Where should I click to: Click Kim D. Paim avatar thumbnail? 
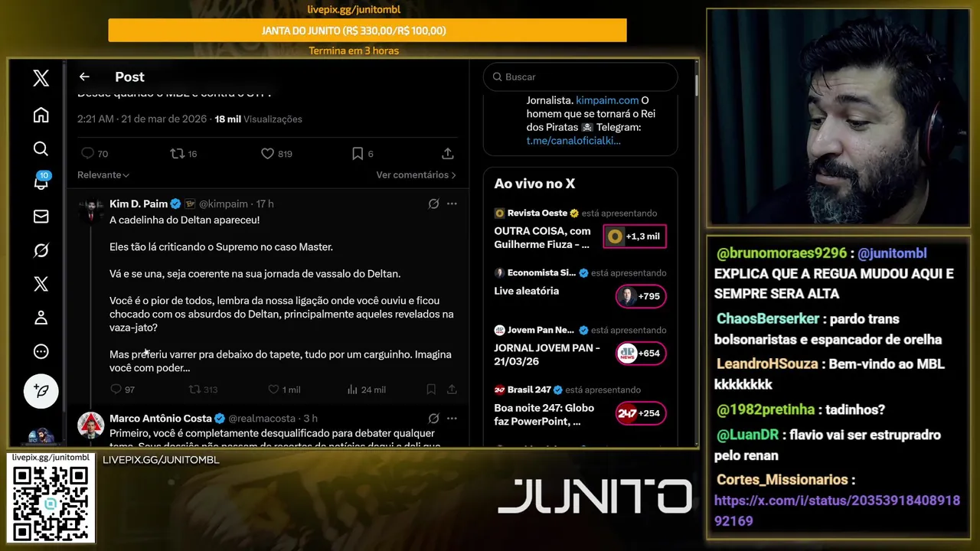click(x=91, y=210)
